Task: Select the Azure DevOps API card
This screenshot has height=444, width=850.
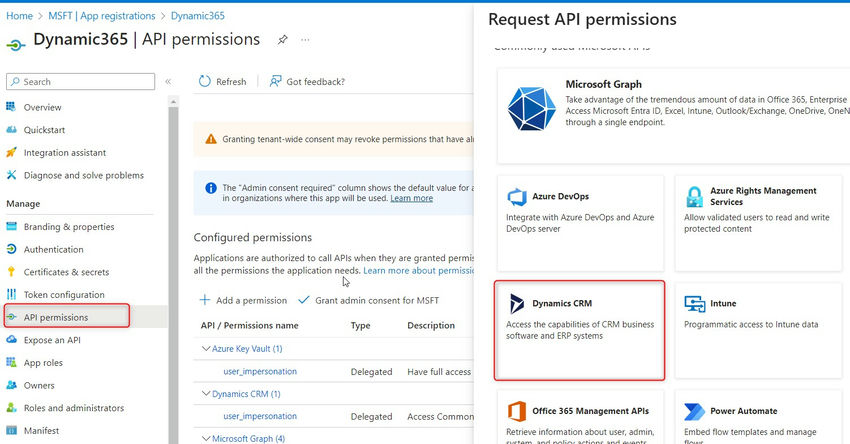Action: [x=580, y=223]
